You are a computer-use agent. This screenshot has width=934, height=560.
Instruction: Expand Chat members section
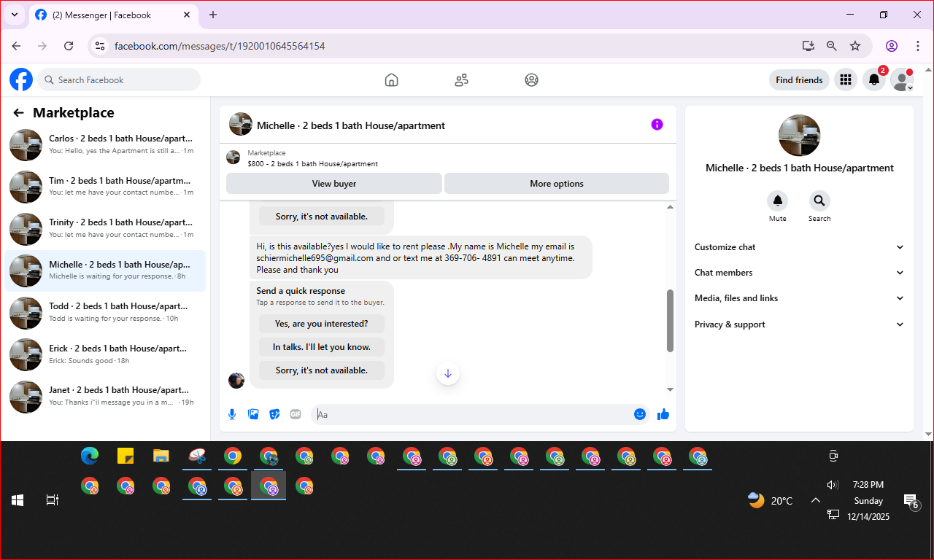pos(799,273)
